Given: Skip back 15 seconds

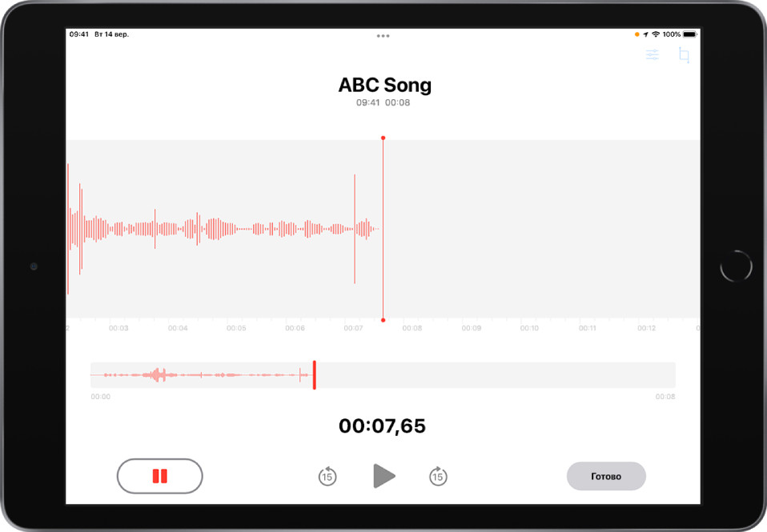Looking at the screenshot, I should (x=327, y=476).
